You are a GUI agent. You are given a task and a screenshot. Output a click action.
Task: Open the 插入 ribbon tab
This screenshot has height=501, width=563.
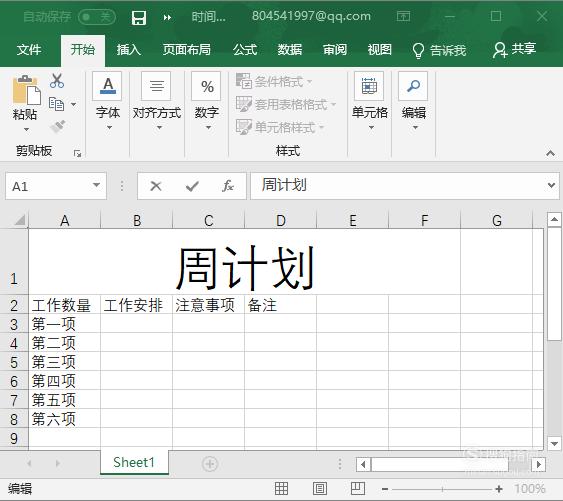[x=129, y=50]
